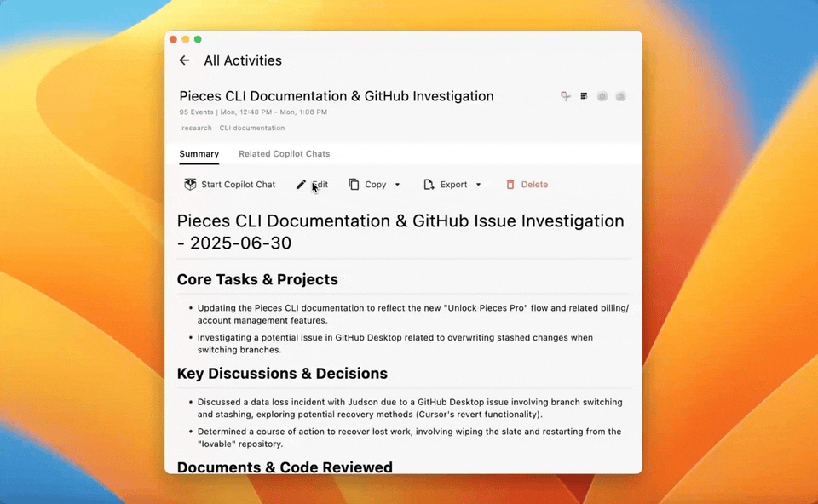Click the summary heading dated 2025-06-30
Image resolution: width=818 pixels, height=504 pixels.
(400, 232)
